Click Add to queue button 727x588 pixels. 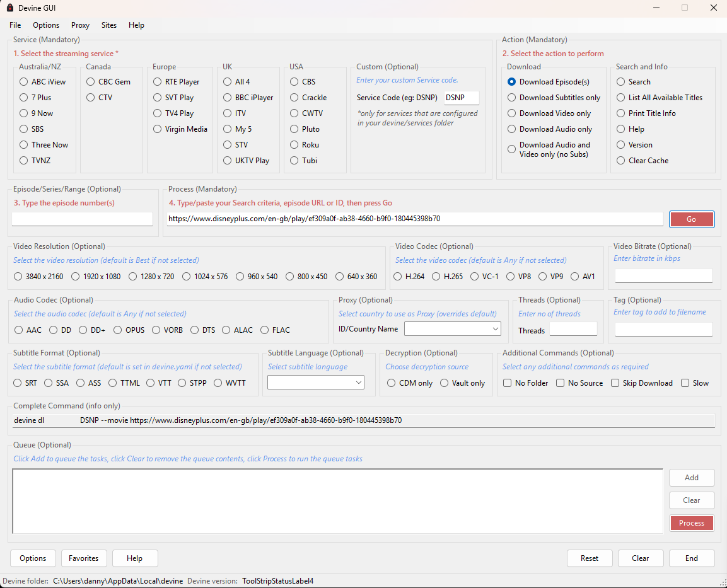692,478
